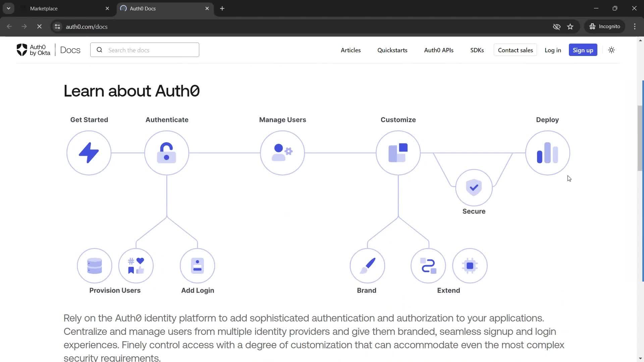Click the third-party cookies blocked eye icon

(556, 26)
